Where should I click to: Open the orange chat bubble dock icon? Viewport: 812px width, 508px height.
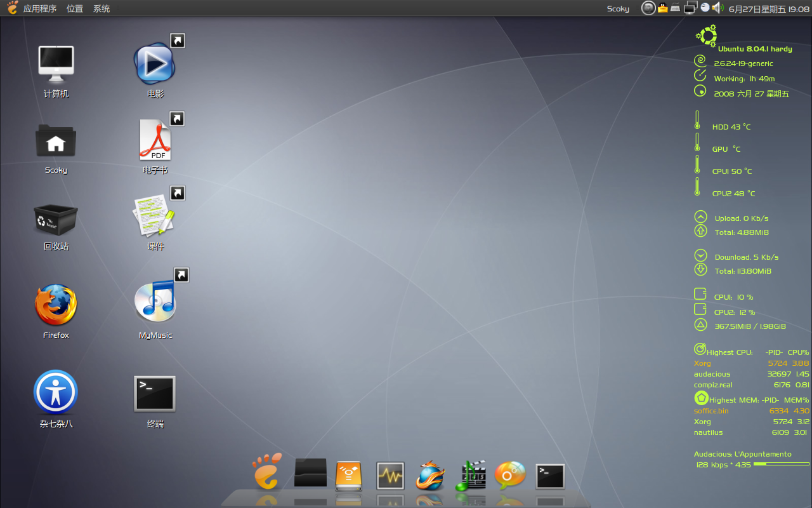tap(510, 474)
